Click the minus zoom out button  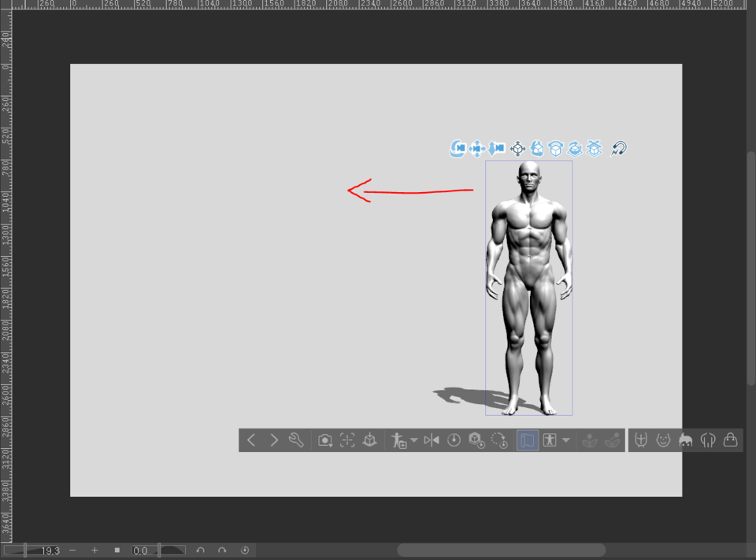(x=72, y=551)
